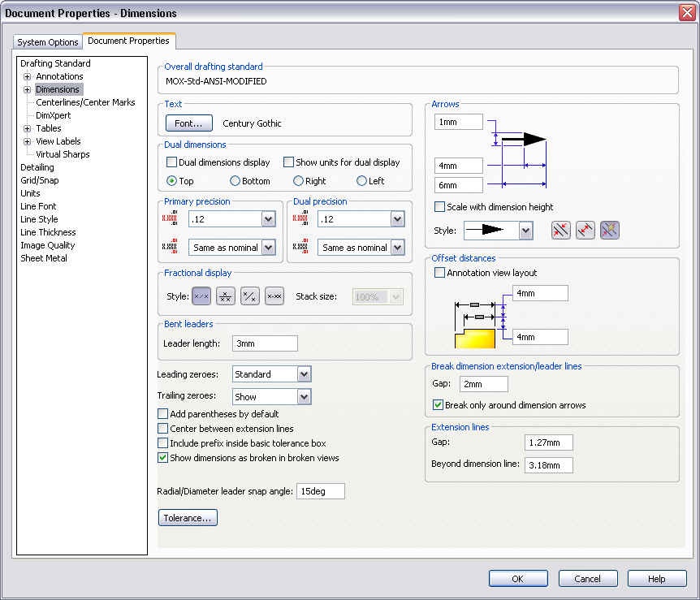
Task: Switch to Document Properties tab
Action: click(x=128, y=41)
